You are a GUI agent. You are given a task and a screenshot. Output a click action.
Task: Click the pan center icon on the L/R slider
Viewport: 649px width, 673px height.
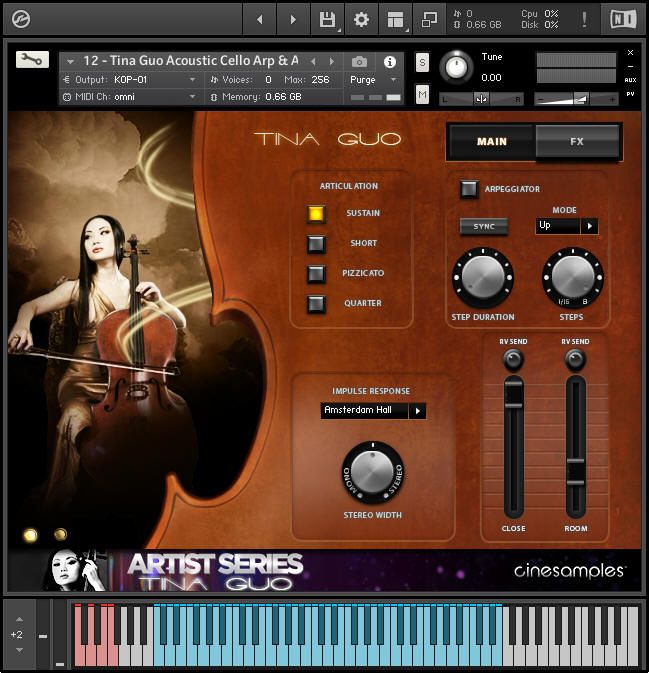pyautogui.click(x=481, y=99)
